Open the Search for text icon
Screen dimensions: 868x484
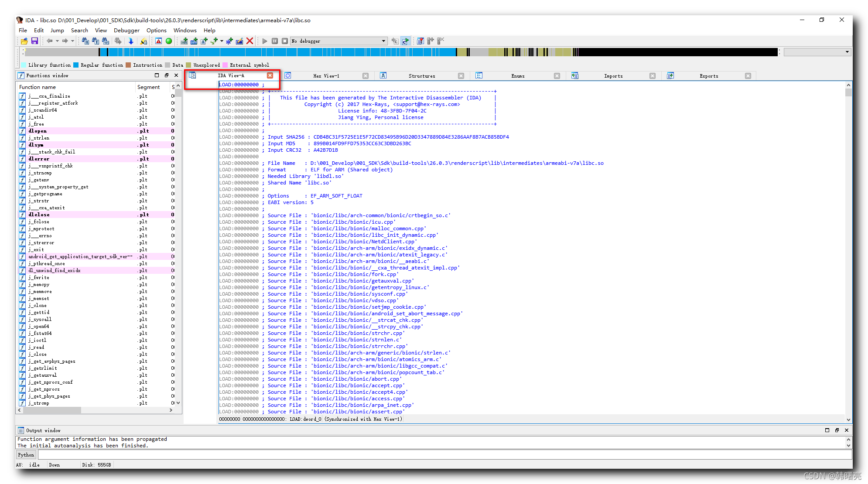[x=95, y=41]
